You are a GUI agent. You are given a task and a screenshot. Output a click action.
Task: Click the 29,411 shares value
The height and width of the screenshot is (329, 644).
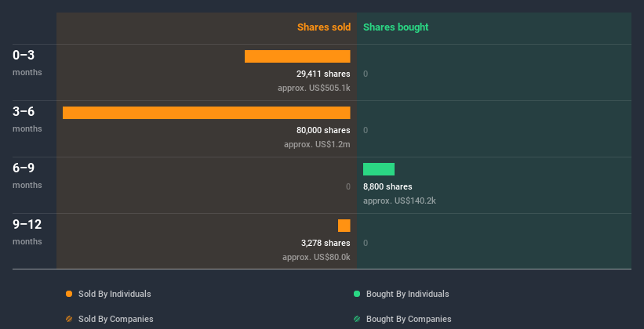tap(323, 74)
